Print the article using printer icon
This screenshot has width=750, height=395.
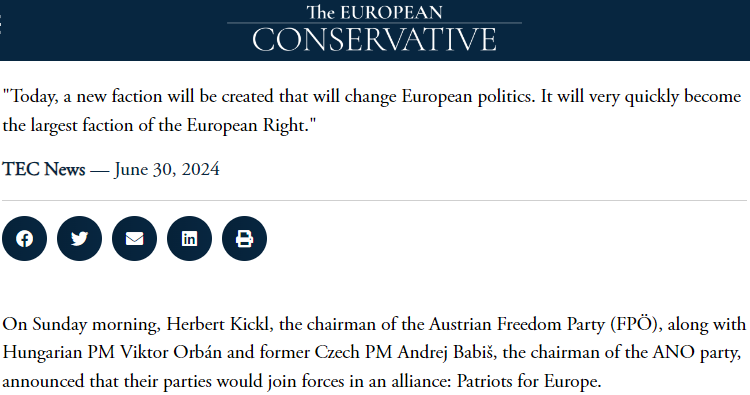(x=244, y=238)
